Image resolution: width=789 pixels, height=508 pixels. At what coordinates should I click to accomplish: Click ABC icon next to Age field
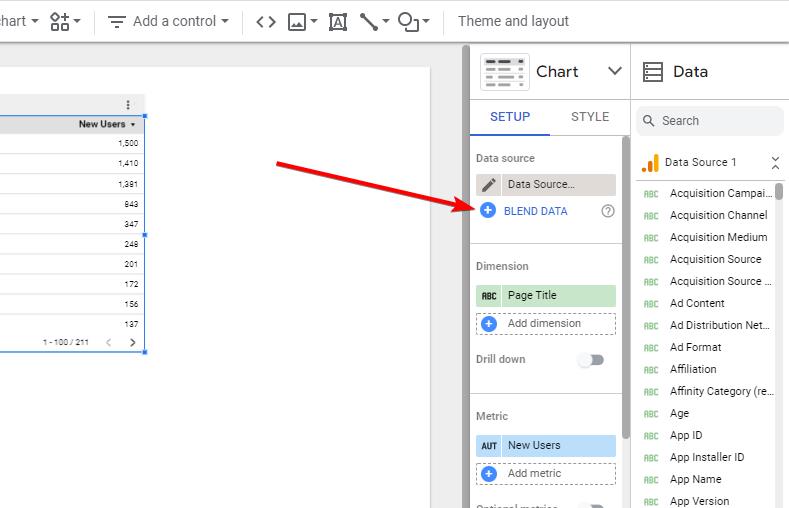click(x=651, y=414)
